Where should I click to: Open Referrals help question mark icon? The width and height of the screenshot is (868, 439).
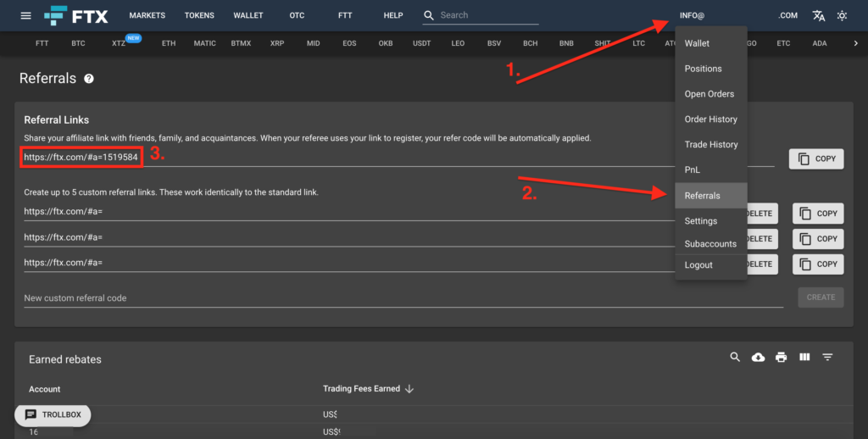pyautogui.click(x=88, y=79)
